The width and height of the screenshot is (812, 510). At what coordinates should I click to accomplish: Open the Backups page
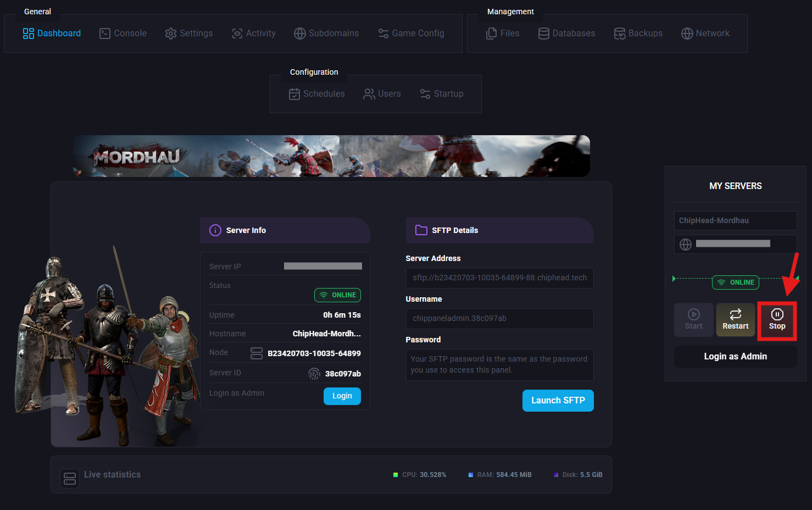coord(638,34)
